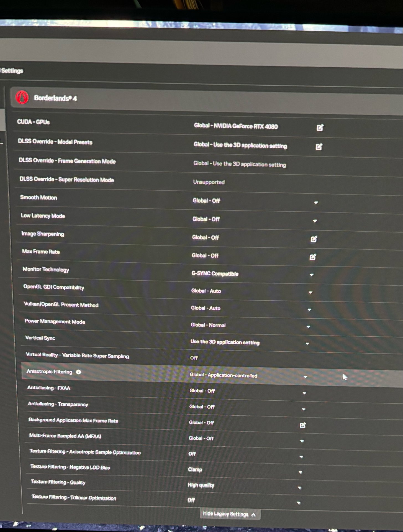Open the Vertical Sync dropdown
Viewport: 403px width, 532px height.
(307, 344)
